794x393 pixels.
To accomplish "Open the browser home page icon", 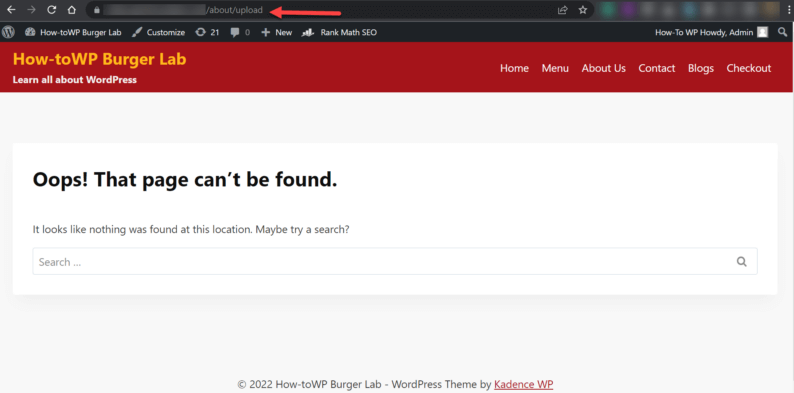I will (x=71, y=10).
